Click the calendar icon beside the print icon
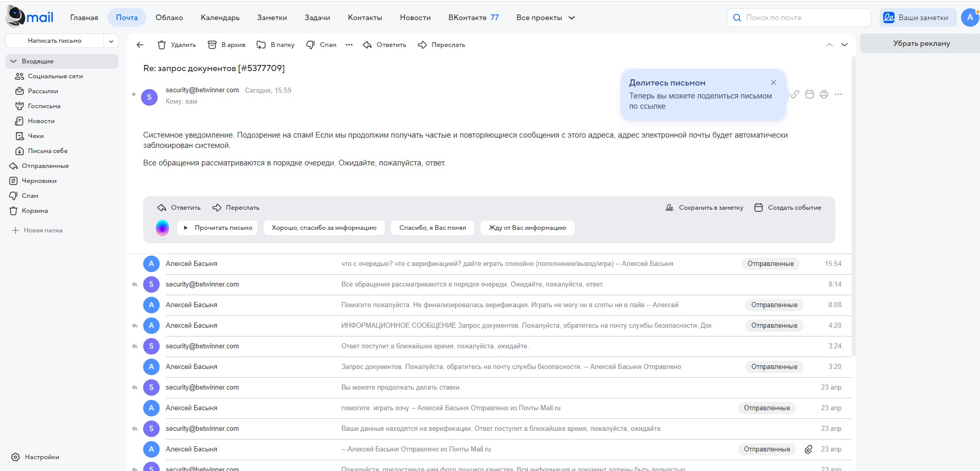Viewport: 980px width, 471px height. [x=810, y=94]
